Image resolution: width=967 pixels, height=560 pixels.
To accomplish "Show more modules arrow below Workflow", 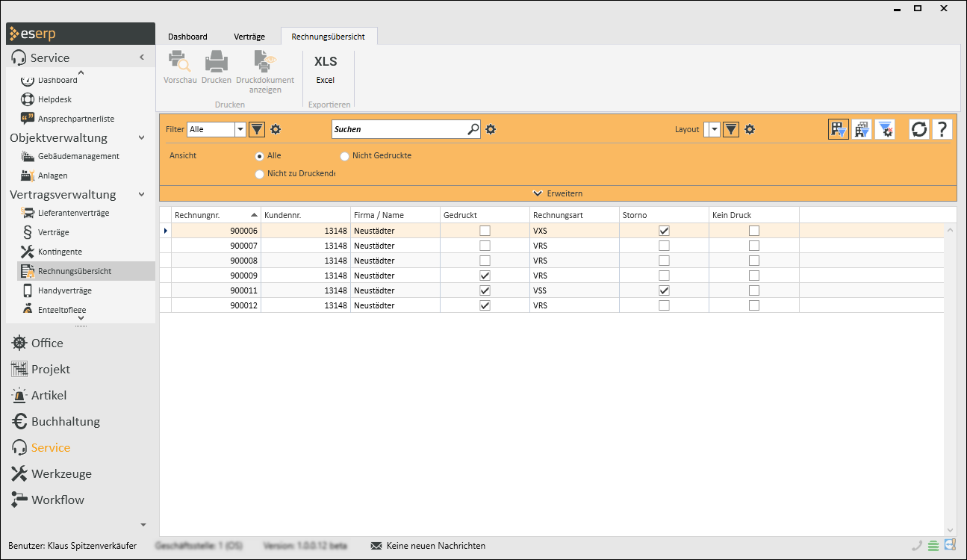I will pyautogui.click(x=143, y=525).
